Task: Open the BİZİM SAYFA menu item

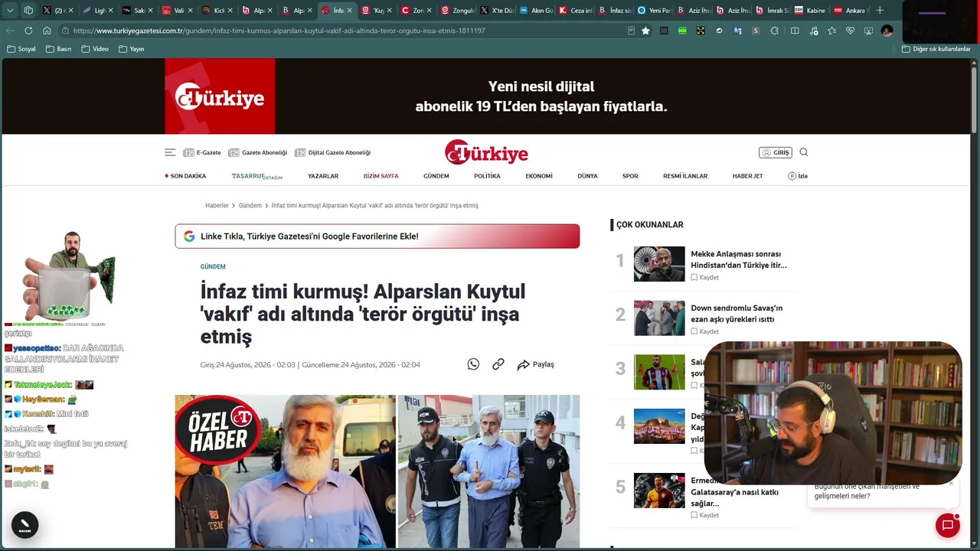Action: [381, 176]
